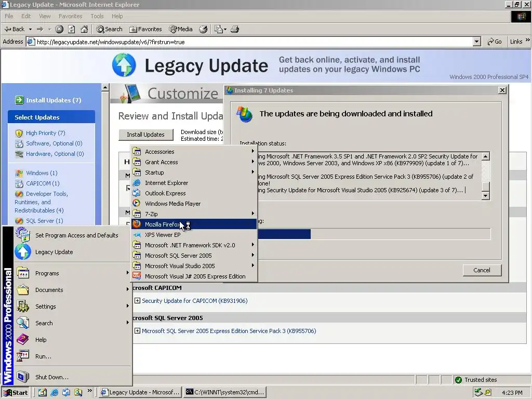Click the Forward arrow in IE toolbar
Image resolution: width=532 pixels, height=399 pixels.
coord(40,29)
